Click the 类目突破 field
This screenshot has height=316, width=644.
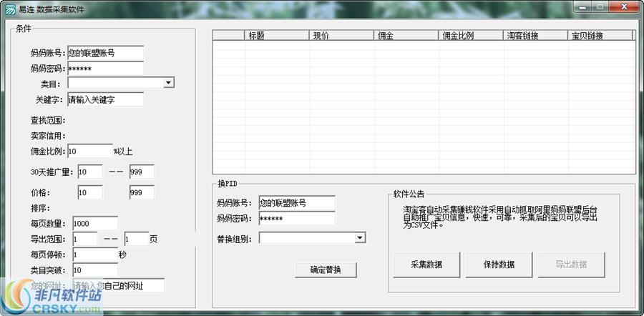coord(95,270)
